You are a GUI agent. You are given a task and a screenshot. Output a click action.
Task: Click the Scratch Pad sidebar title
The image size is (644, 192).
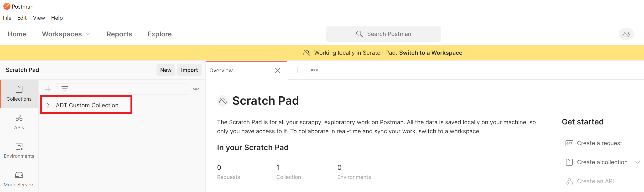coord(22,70)
